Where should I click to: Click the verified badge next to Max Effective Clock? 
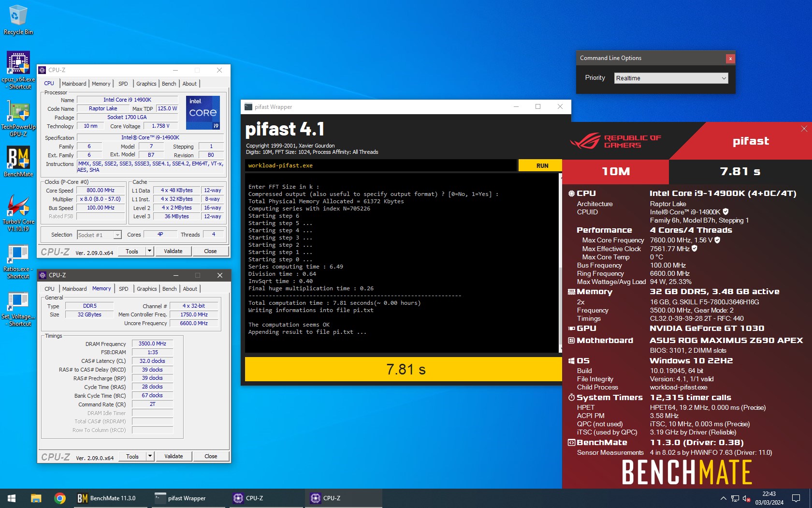coord(695,249)
